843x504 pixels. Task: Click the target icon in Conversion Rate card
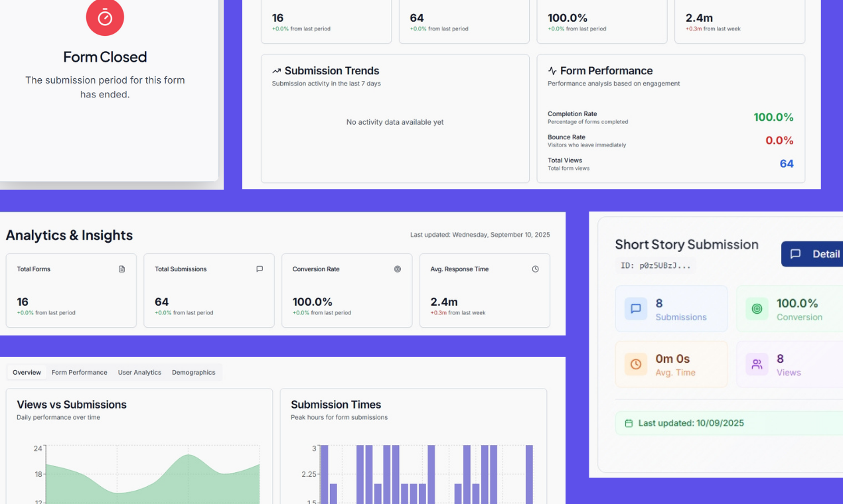pos(398,269)
